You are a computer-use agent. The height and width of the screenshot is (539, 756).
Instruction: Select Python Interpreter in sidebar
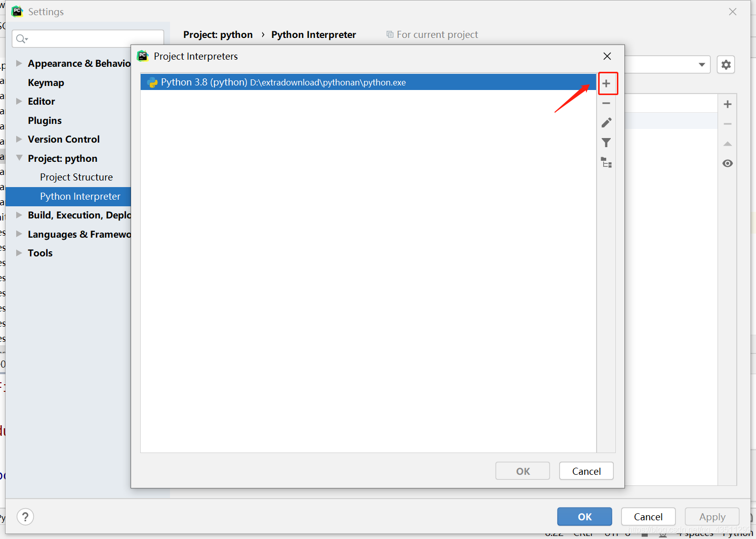click(68, 196)
